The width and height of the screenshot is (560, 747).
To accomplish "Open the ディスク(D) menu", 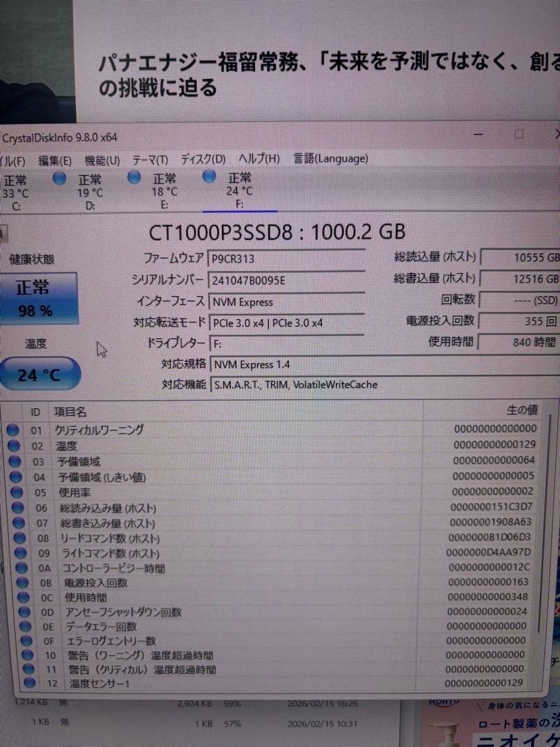I will coord(203,159).
